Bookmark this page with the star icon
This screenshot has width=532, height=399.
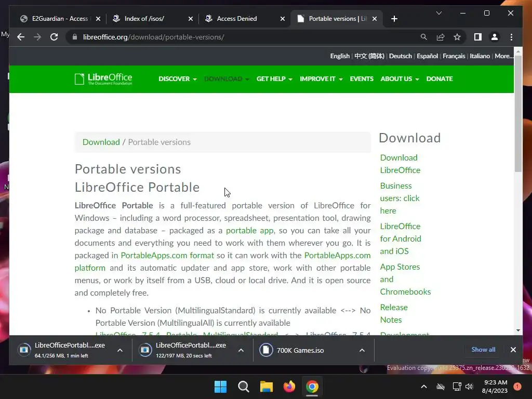(457, 37)
